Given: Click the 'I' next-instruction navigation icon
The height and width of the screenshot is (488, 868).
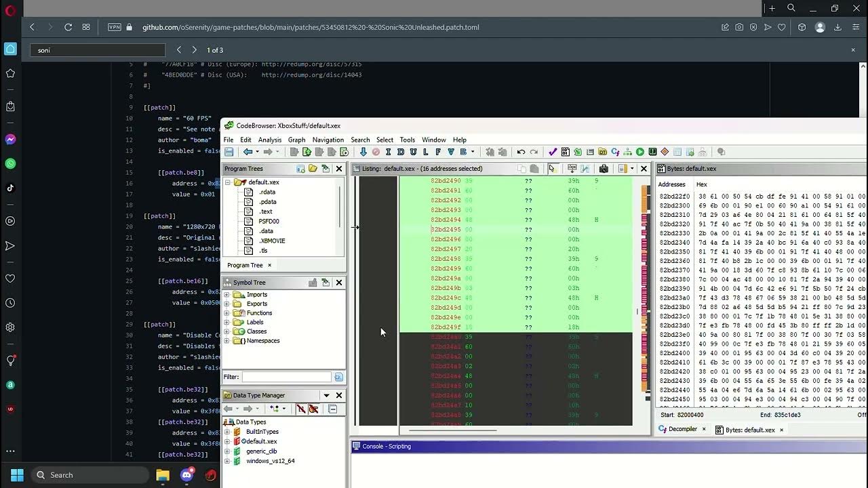Looking at the screenshot, I should point(388,152).
